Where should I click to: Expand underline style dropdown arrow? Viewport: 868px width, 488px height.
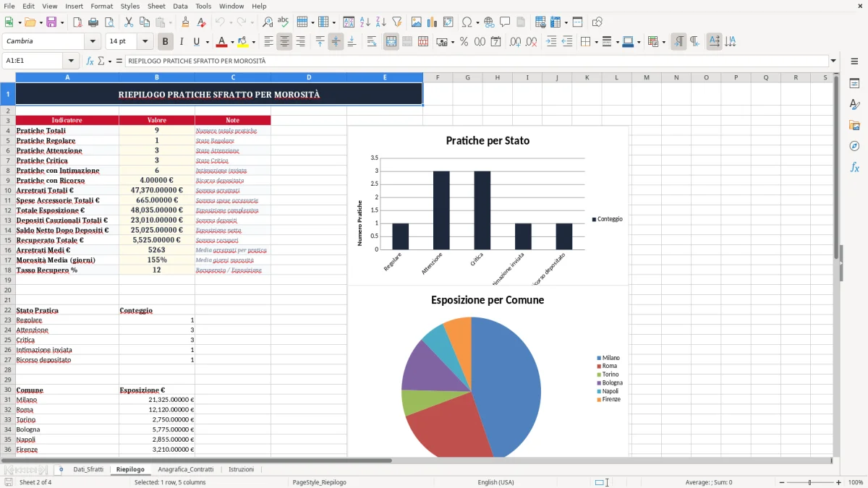pos(207,42)
